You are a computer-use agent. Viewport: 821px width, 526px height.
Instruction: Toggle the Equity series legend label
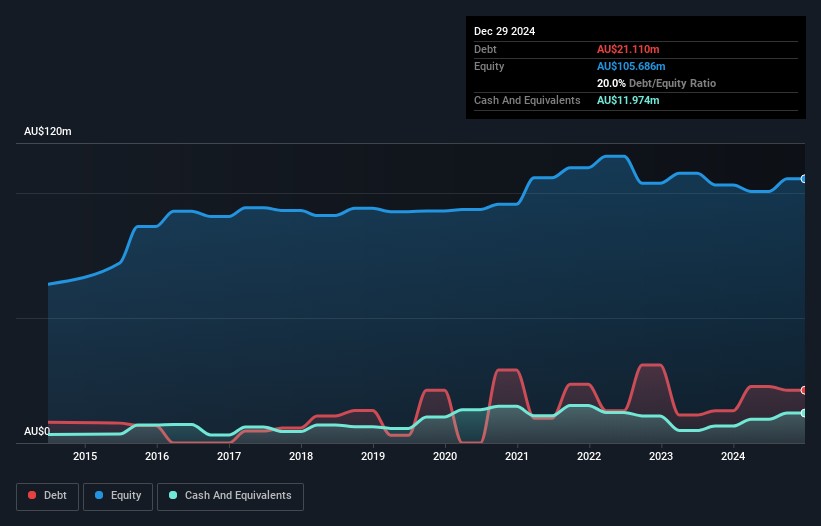125,496
